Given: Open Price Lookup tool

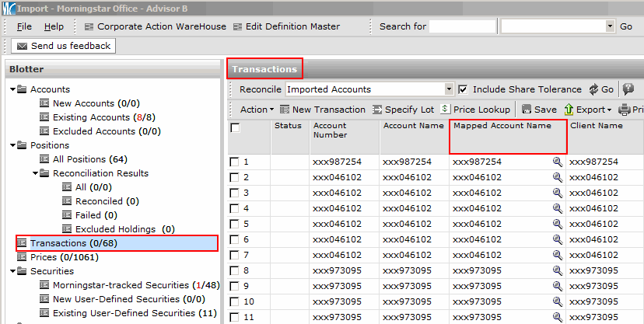Looking at the screenshot, I should coord(446,110).
